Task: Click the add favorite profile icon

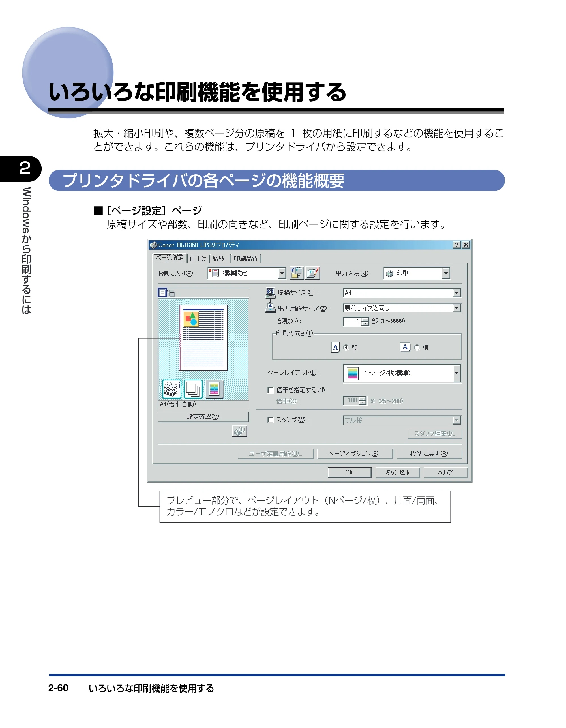Action: (296, 273)
